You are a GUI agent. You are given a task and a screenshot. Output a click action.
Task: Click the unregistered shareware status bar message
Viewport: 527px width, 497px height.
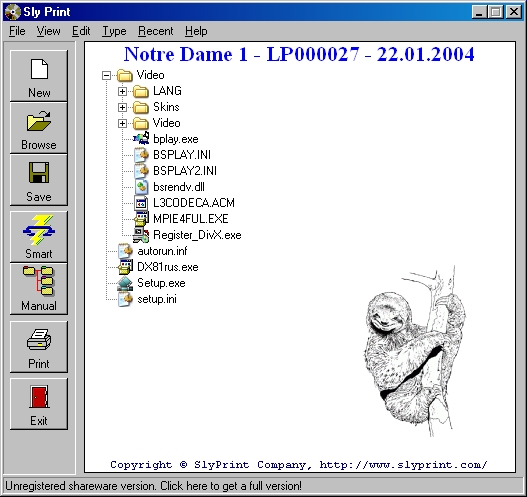tap(153, 486)
